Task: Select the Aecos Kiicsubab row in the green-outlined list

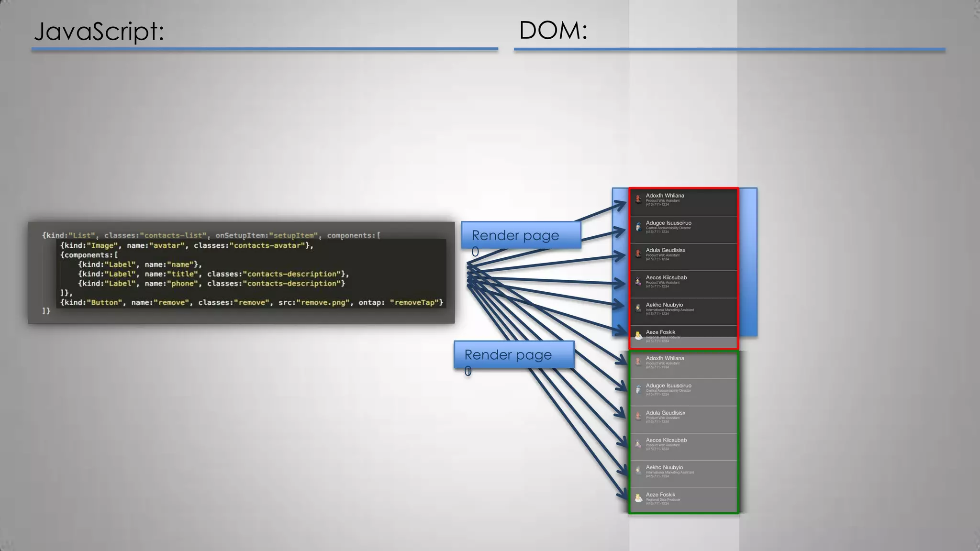Action: (x=683, y=447)
